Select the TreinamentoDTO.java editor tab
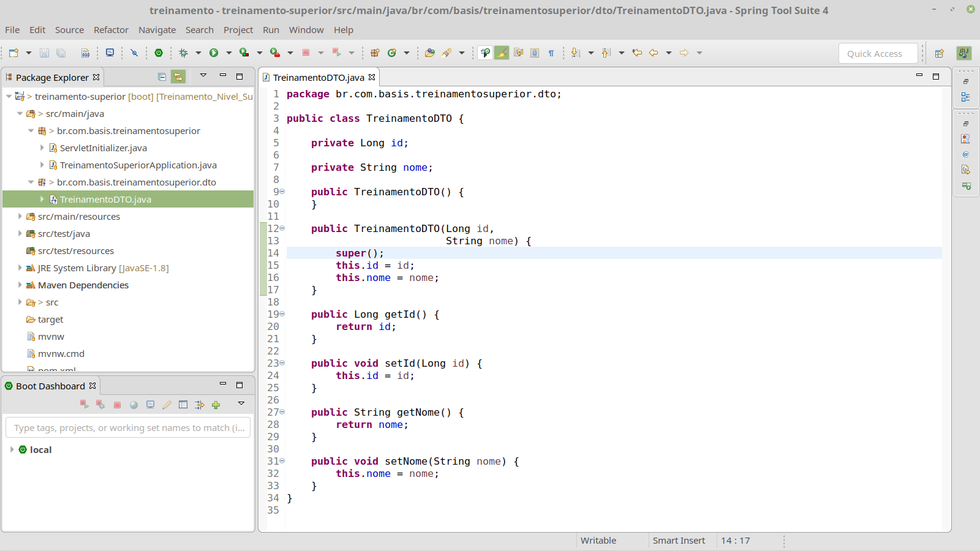Screen dimensions: 980x551 click(318, 78)
